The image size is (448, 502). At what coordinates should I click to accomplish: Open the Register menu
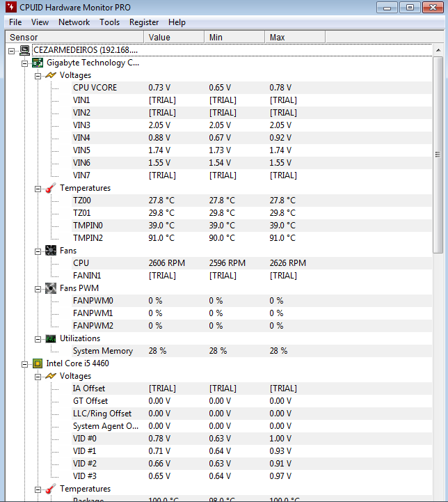[x=144, y=22]
